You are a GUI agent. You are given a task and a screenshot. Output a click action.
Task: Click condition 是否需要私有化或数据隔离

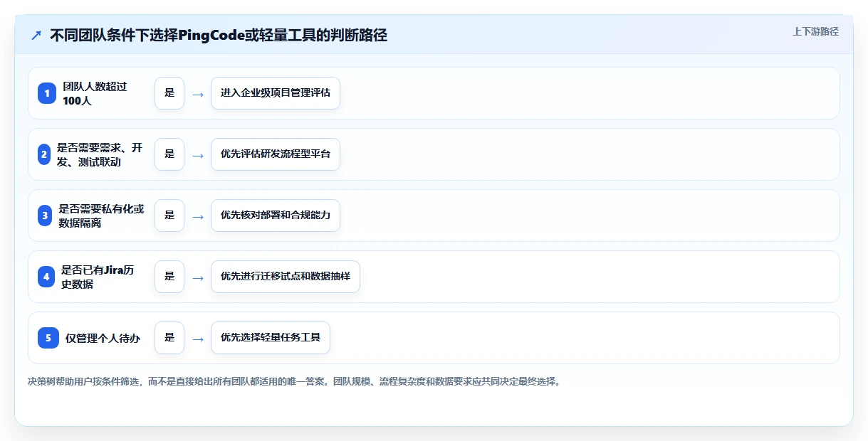coord(101,216)
